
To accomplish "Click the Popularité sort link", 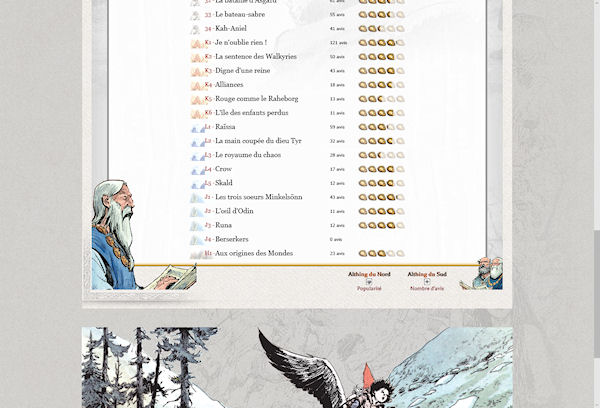I will click(369, 289).
